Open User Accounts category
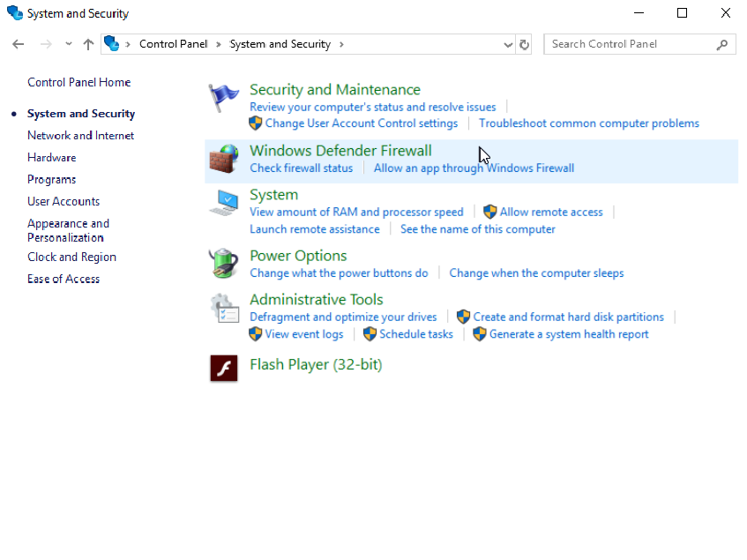747x560 pixels. [63, 201]
